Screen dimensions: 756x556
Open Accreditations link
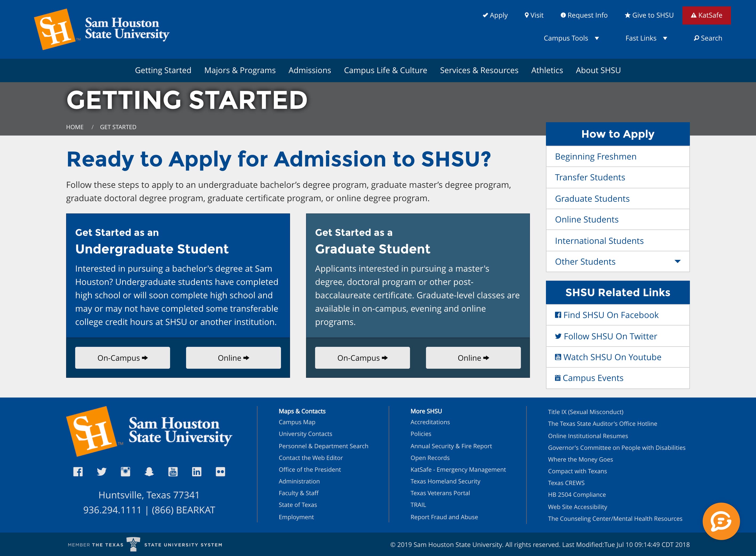pyautogui.click(x=430, y=422)
